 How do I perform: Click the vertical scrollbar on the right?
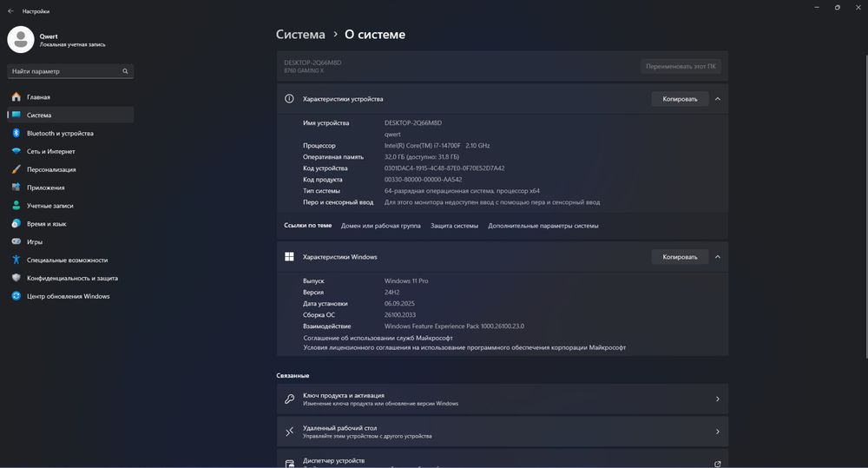(865, 206)
